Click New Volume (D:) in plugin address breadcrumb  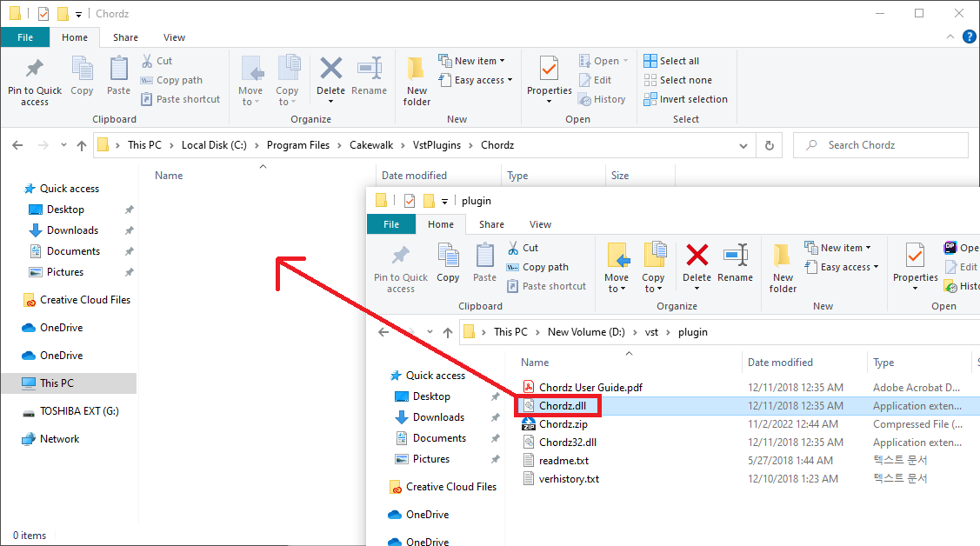(586, 332)
